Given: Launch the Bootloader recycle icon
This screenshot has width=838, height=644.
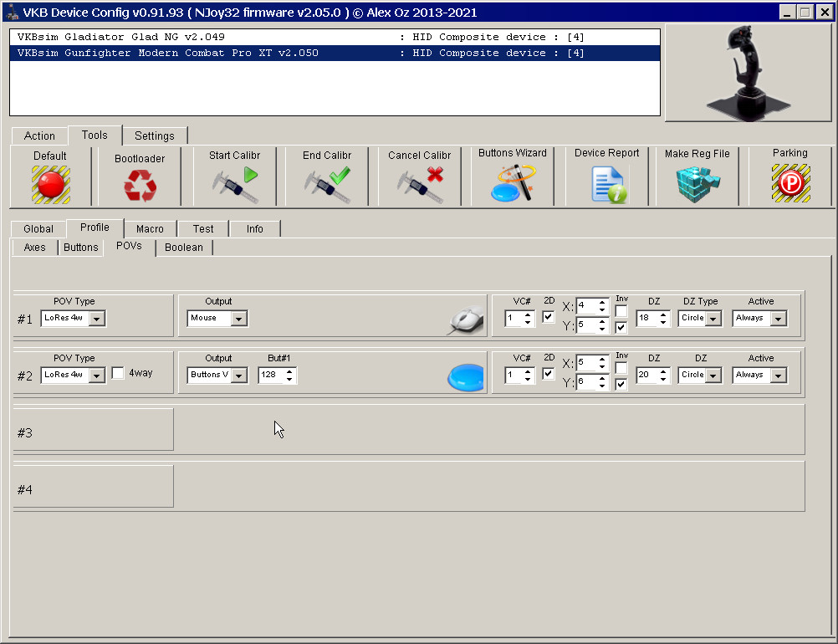Looking at the screenshot, I should (x=140, y=186).
